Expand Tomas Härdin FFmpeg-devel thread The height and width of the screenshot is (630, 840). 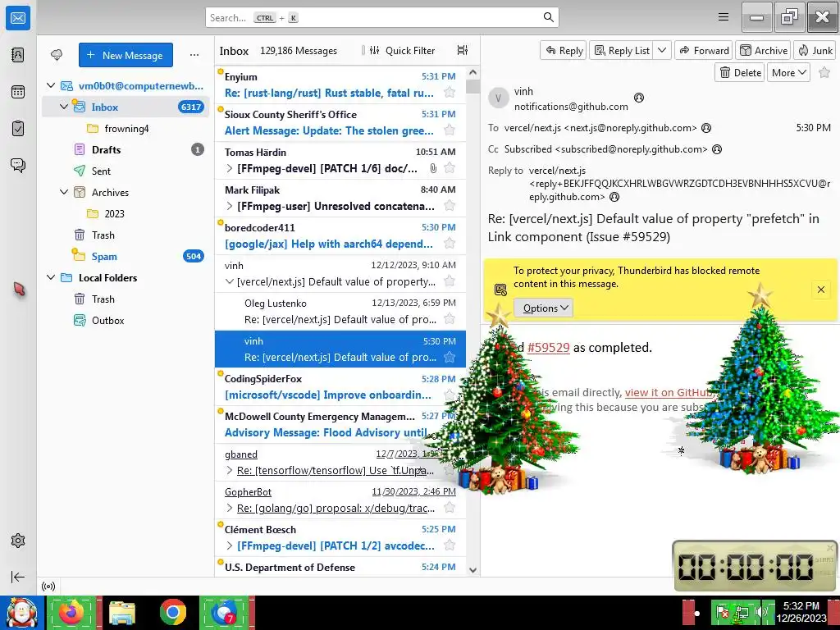(230, 168)
